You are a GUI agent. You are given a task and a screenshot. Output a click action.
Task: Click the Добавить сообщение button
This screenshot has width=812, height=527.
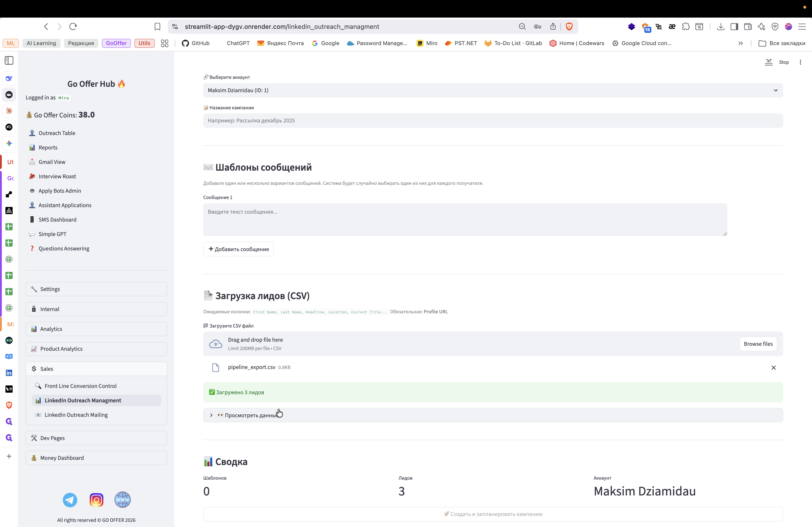238,249
